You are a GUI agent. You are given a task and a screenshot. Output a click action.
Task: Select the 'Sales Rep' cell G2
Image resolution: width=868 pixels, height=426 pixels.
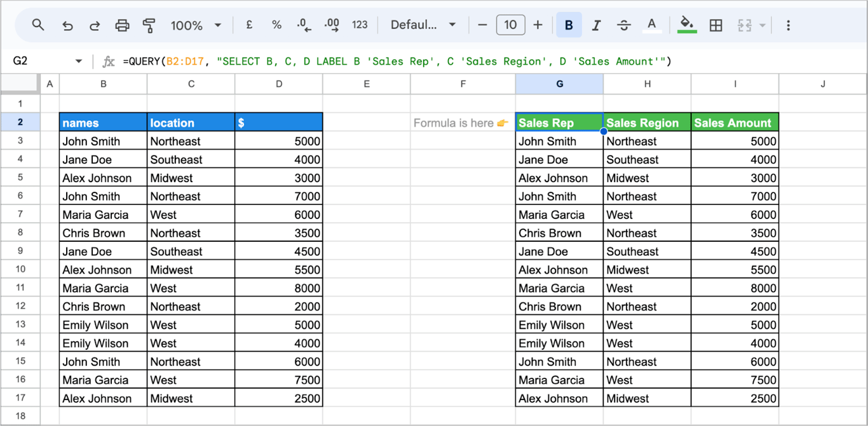(x=559, y=123)
